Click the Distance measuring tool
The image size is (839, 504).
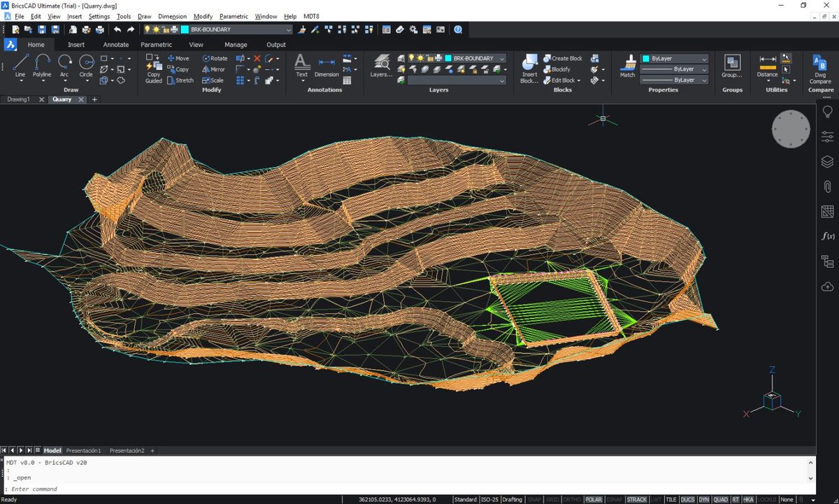767,65
